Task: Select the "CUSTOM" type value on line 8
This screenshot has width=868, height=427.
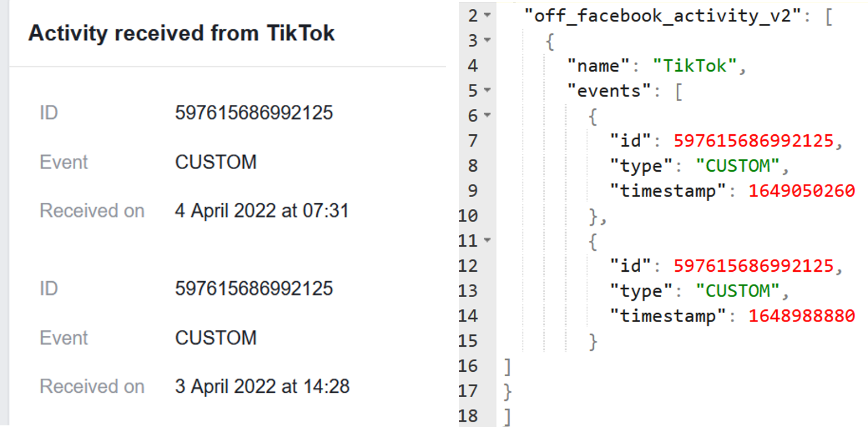Action: (x=739, y=165)
